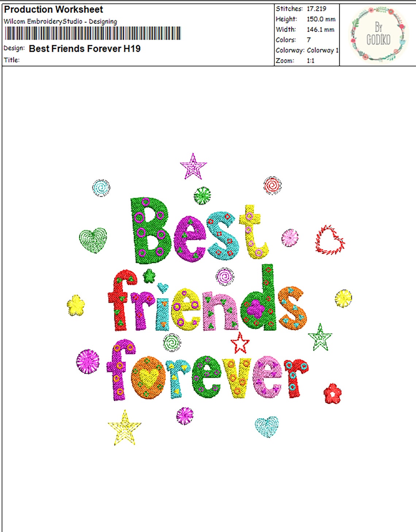Viewport: 416px width, 532px height.
Task: Click the barcode above the design name
Action: click(x=93, y=34)
